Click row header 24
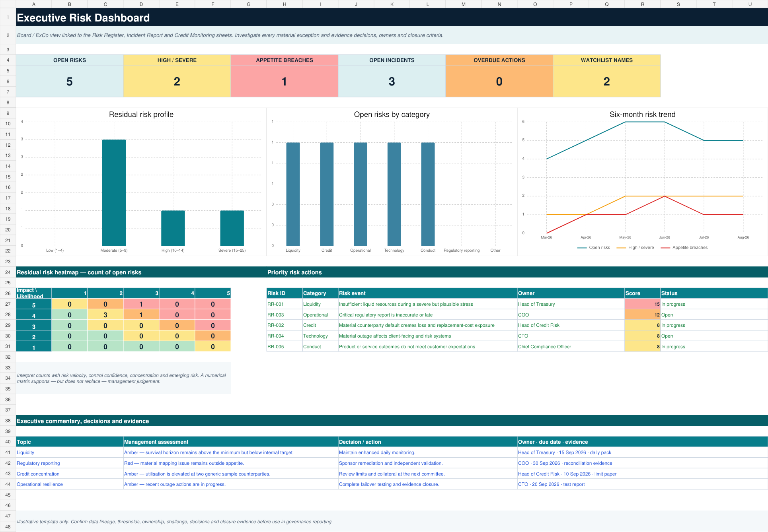Viewport: 768px width, 532px height. [8, 272]
